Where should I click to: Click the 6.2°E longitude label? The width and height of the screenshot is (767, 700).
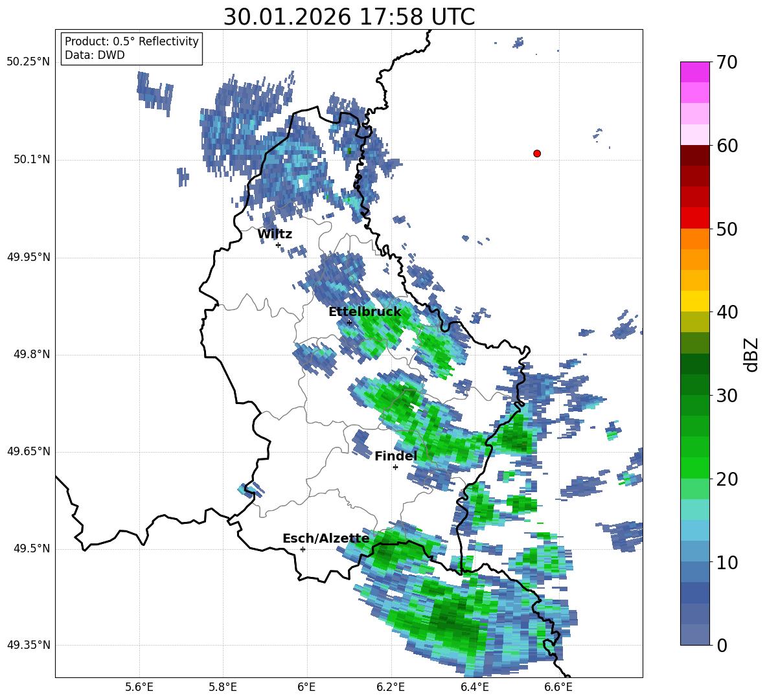pyautogui.click(x=391, y=688)
